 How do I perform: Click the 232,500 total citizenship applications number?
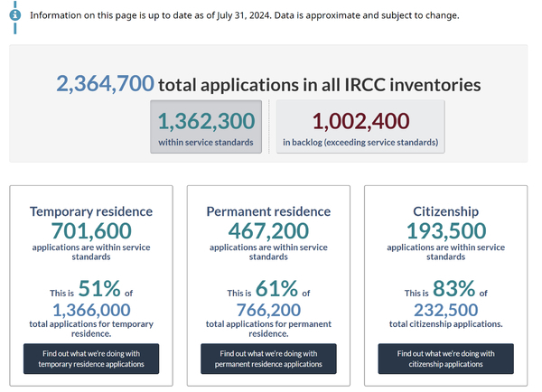[446, 310]
